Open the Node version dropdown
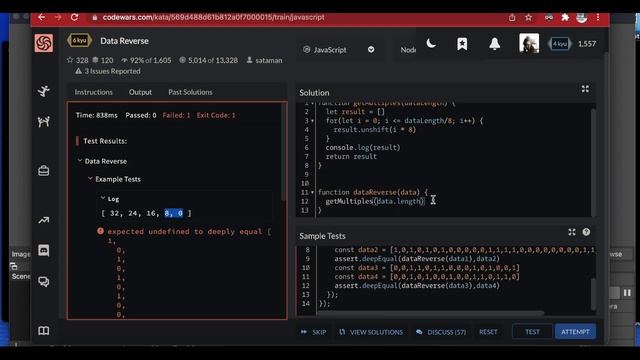The width and height of the screenshot is (640, 360). (x=407, y=50)
